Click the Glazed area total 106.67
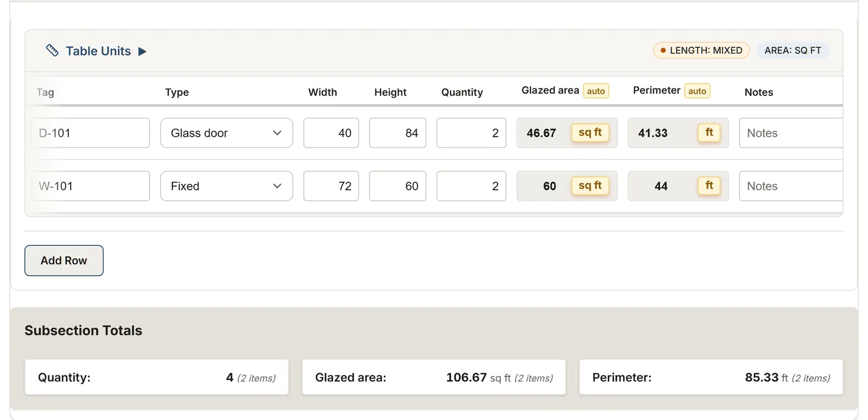Image resolution: width=868 pixels, height=420 pixels. point(466,377)
